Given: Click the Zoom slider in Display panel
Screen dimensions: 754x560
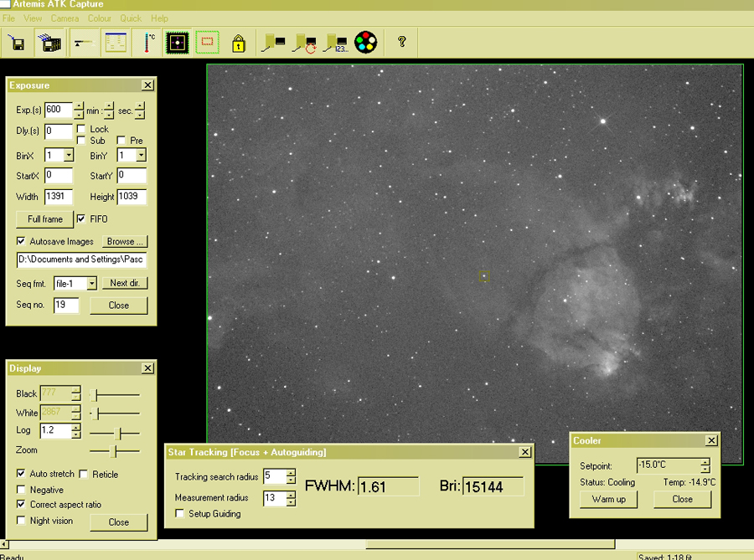Looking at the screenshot, I should (114, 451).
